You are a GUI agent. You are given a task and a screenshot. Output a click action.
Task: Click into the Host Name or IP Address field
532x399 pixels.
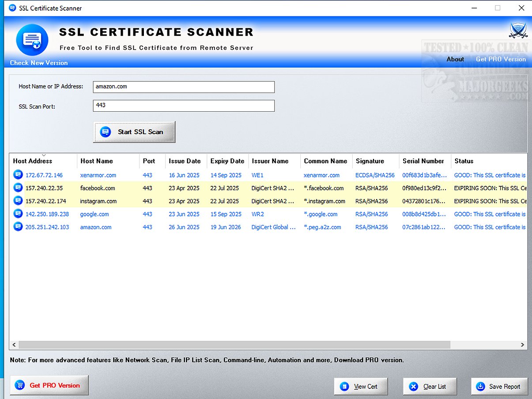[184, 87]
